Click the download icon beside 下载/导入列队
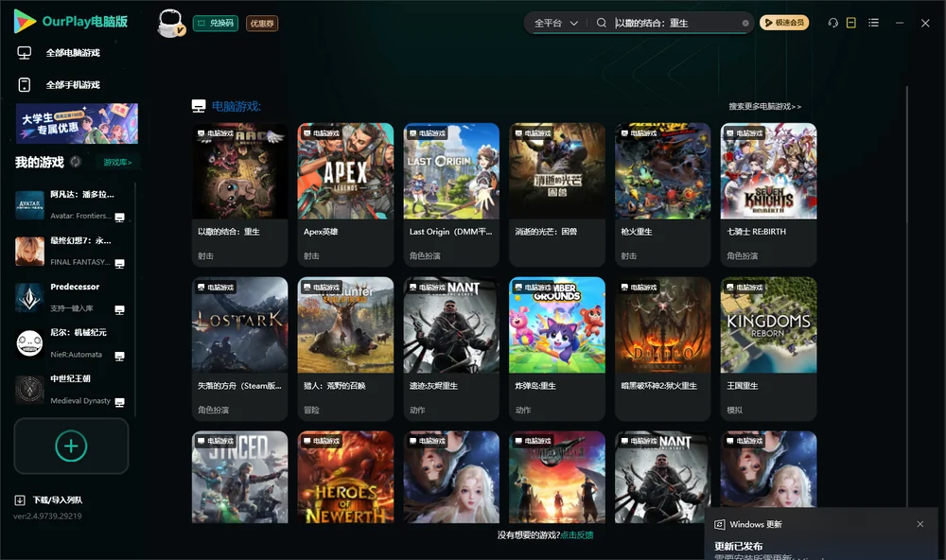Image resolution: width=946 pixels, height=560 pixels. [x=20, y=500]
